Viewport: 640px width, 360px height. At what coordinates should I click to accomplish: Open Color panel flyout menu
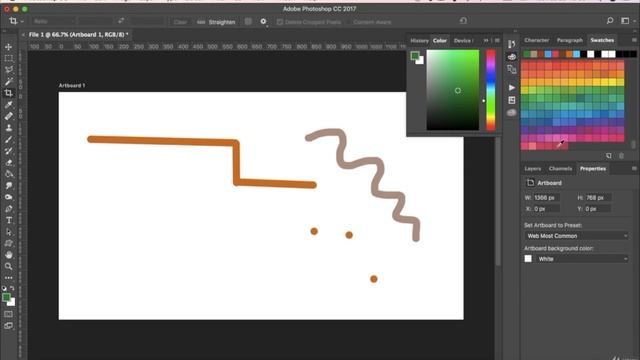[497, 40]
